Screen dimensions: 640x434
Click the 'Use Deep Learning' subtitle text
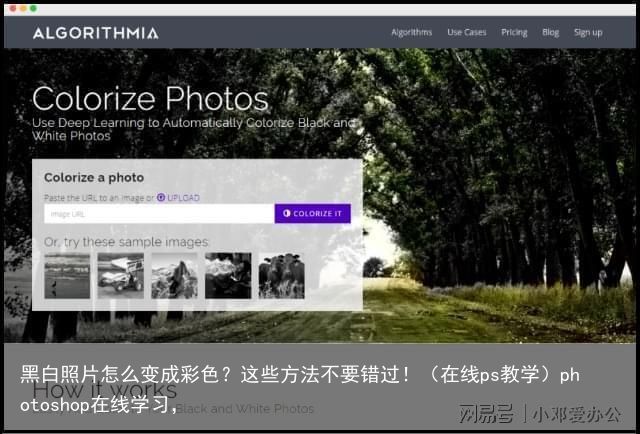193,129
